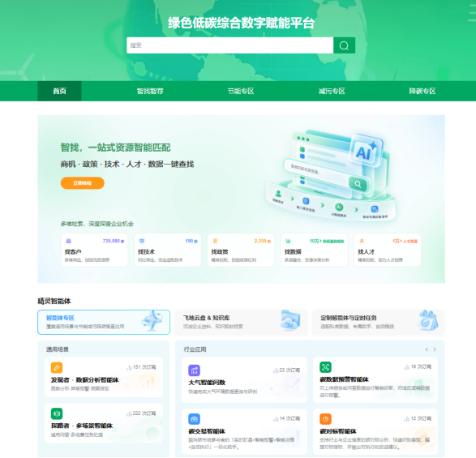
Task: Click the 通用场景 section heading
Action: tap(58, 349)
